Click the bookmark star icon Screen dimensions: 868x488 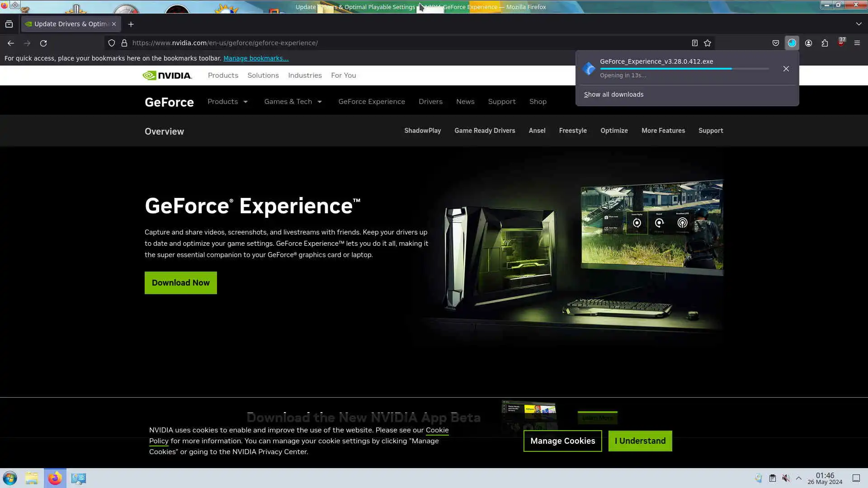pyautogui.click(x=708, y=43)
